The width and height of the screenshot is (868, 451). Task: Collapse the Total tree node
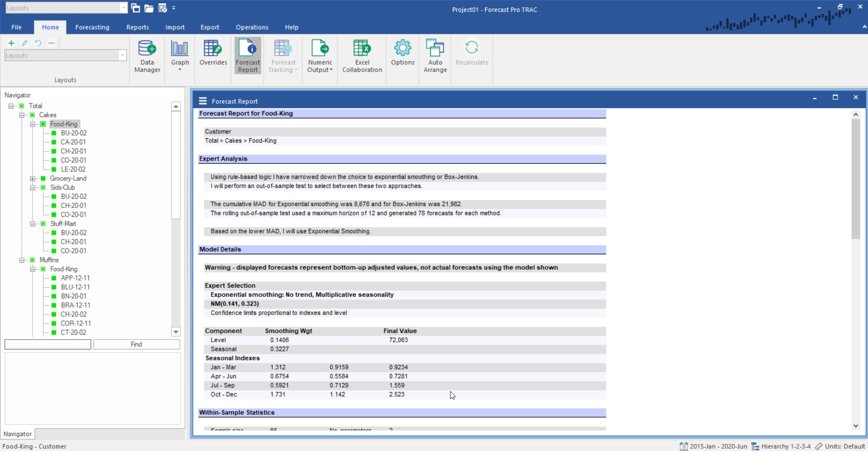tap(11, 106)
